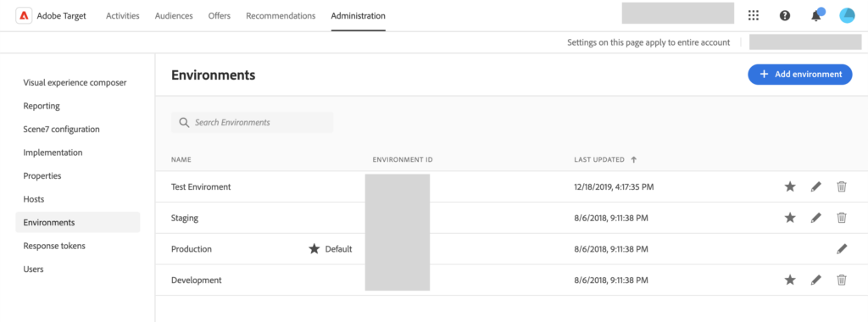Open the help question mark icon
Viewport: 868px width, 322px height.
tap(784, 15)
